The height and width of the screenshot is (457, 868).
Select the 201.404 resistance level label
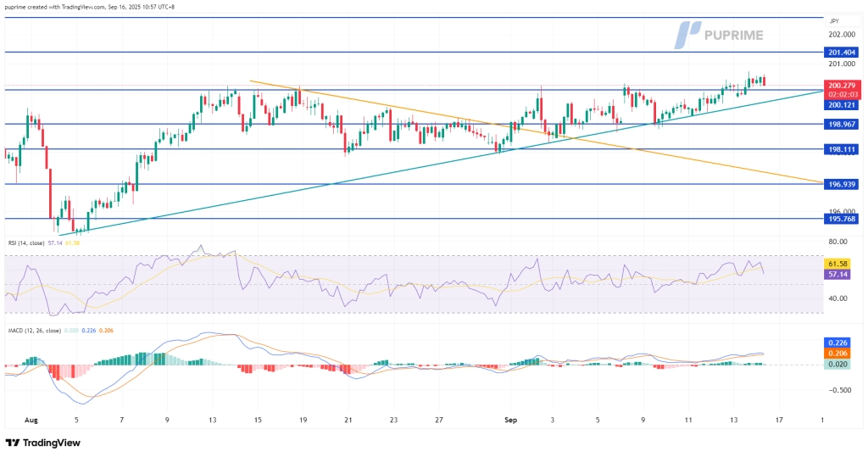843,52
